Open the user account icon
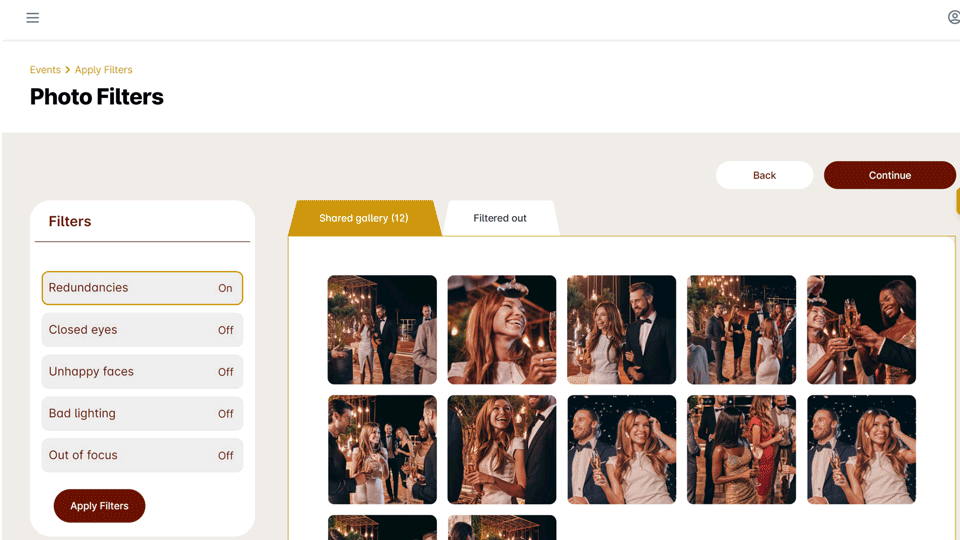960x540 pixels. 954,18
